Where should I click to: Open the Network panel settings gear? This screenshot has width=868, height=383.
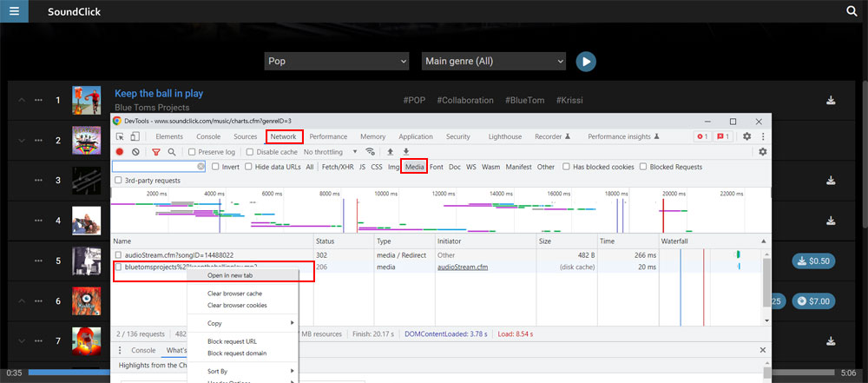coord(762,152)
